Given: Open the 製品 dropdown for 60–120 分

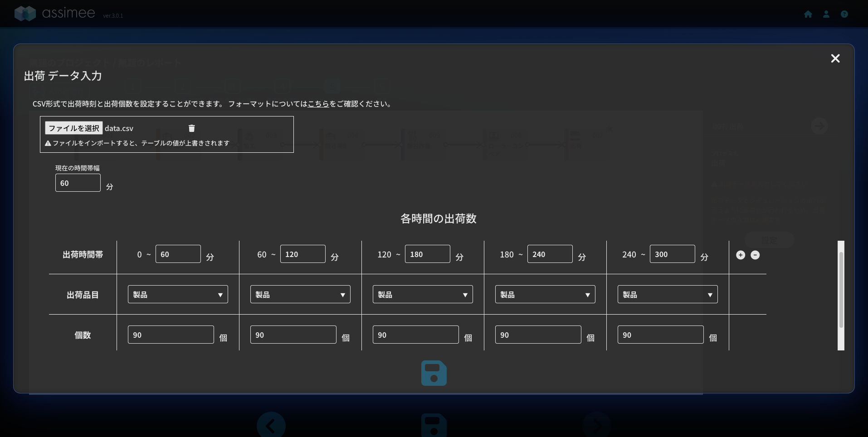Looking at the screenshot, I should pyautogui.click(x=300, y=295).
